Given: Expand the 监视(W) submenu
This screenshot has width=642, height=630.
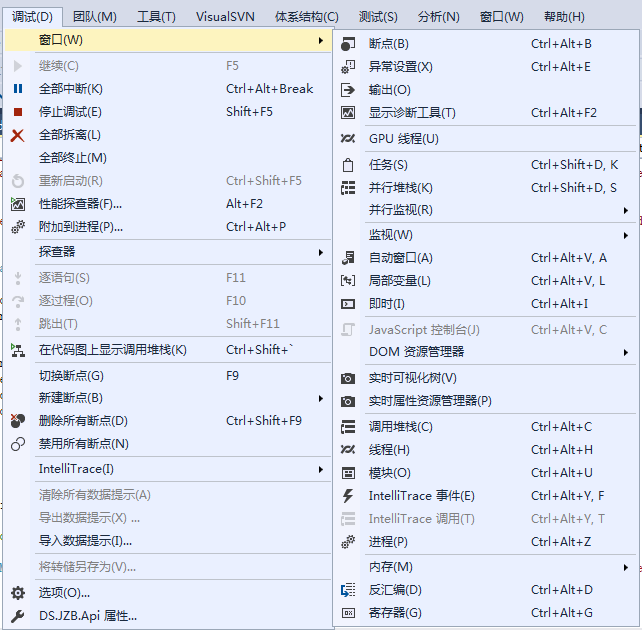Looking at the screenshot, I should coord(626,235).
